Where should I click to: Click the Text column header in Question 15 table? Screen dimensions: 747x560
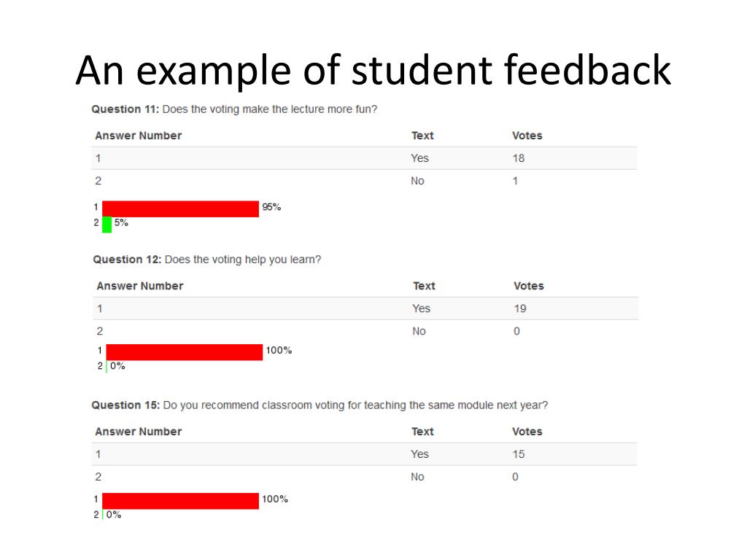click(422, 432)
